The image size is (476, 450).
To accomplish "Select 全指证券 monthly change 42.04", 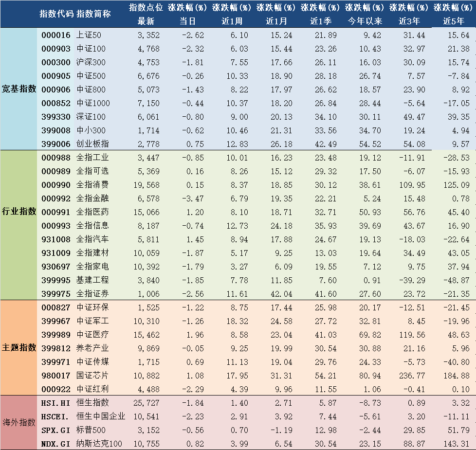I will pos(281,294).
